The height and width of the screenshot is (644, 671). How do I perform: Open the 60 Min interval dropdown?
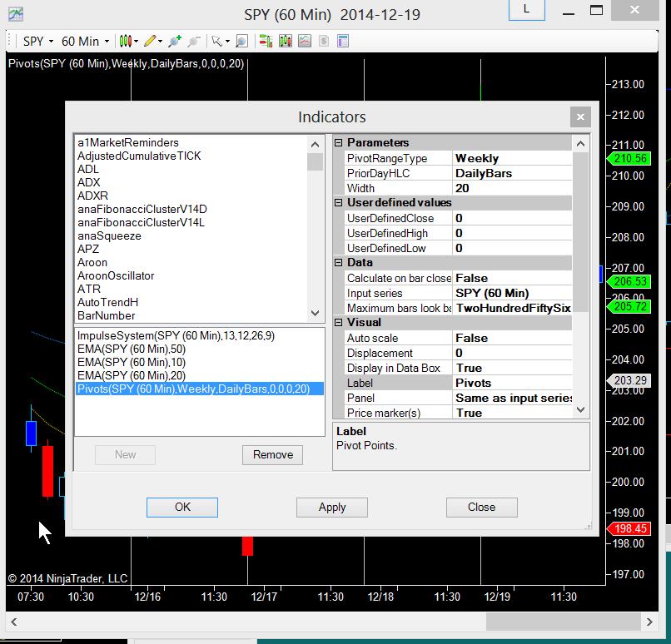coord(85,42)
